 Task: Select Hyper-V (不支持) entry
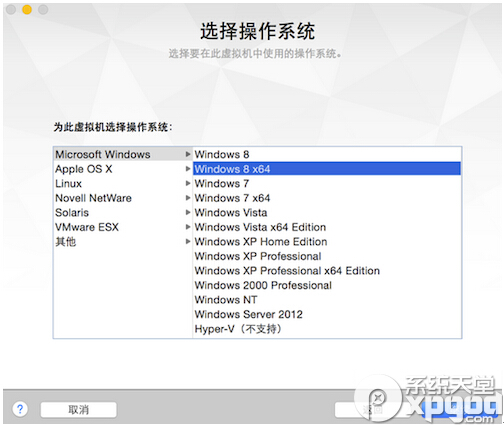pyautogui.click(x=327, y=329)
